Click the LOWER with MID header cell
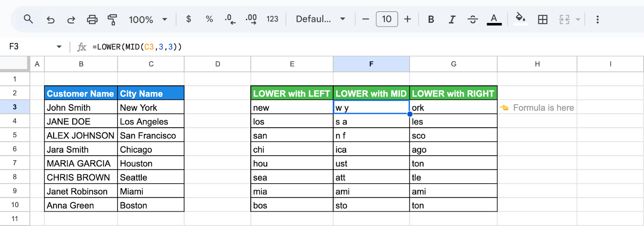The image size is (644, 226). point(371,93)
